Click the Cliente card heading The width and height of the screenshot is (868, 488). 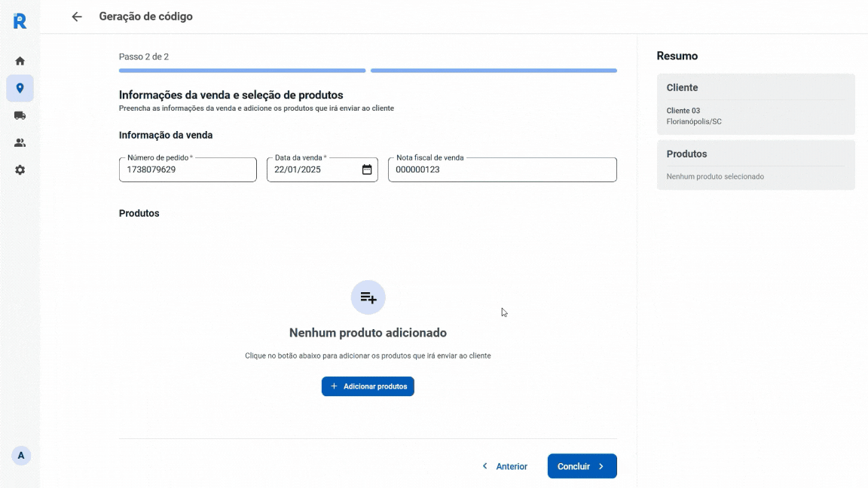pyautogui.click(x=682, y=87)
